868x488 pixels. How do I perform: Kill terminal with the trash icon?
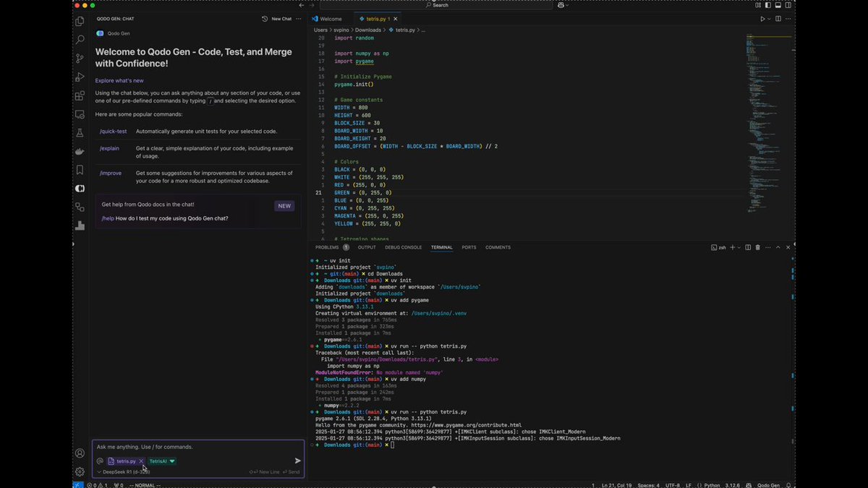pyautogui.click(x=758, y=247)
